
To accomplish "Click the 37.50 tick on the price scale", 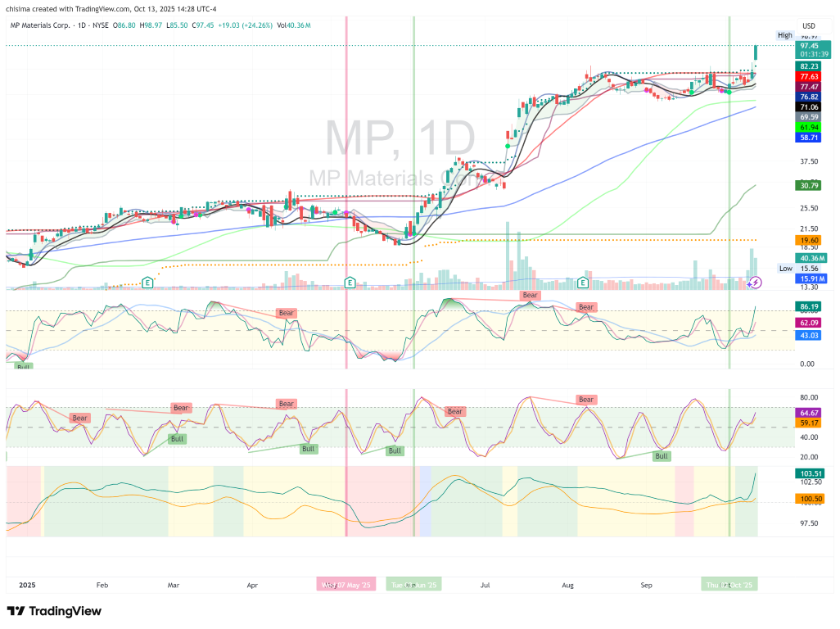I will click(809, 161).
